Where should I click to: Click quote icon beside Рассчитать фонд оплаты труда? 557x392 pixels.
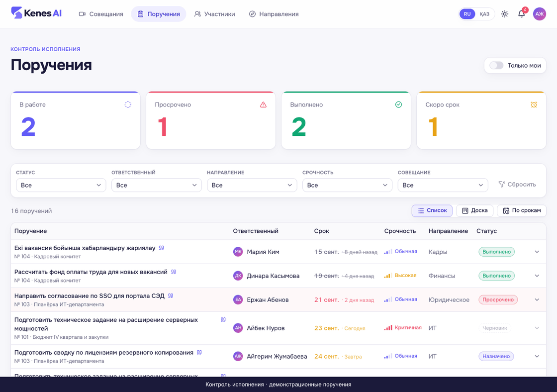point(174,272)
